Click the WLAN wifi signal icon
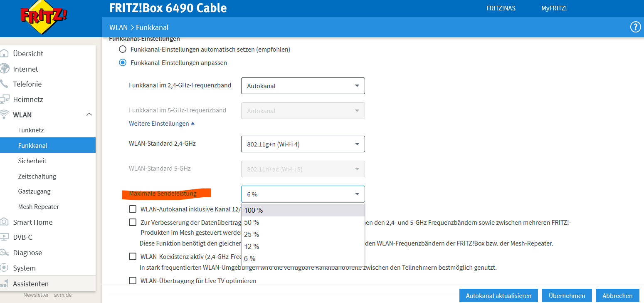The image size is (644, 303). [x=4, y=114]
